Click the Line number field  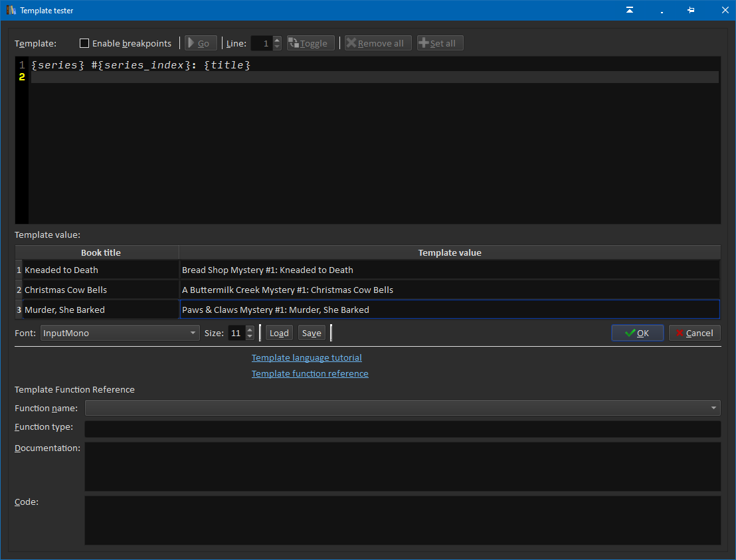coord(262,43)
